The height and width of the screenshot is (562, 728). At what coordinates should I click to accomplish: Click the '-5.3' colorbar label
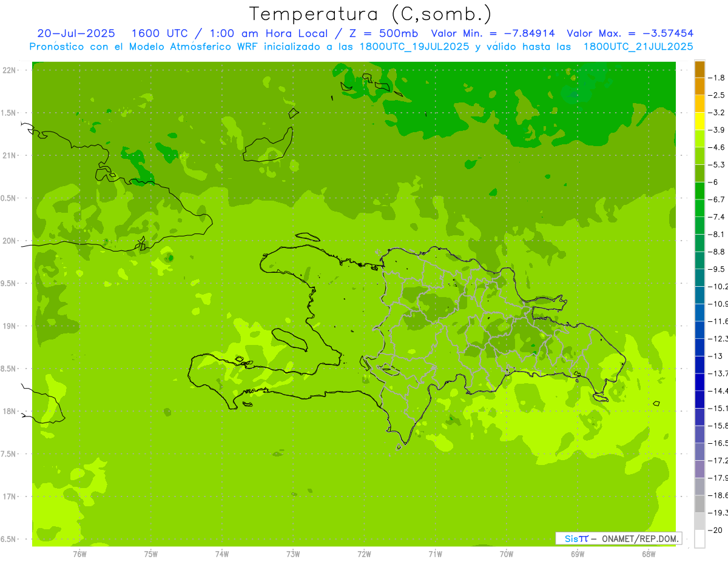716,164
